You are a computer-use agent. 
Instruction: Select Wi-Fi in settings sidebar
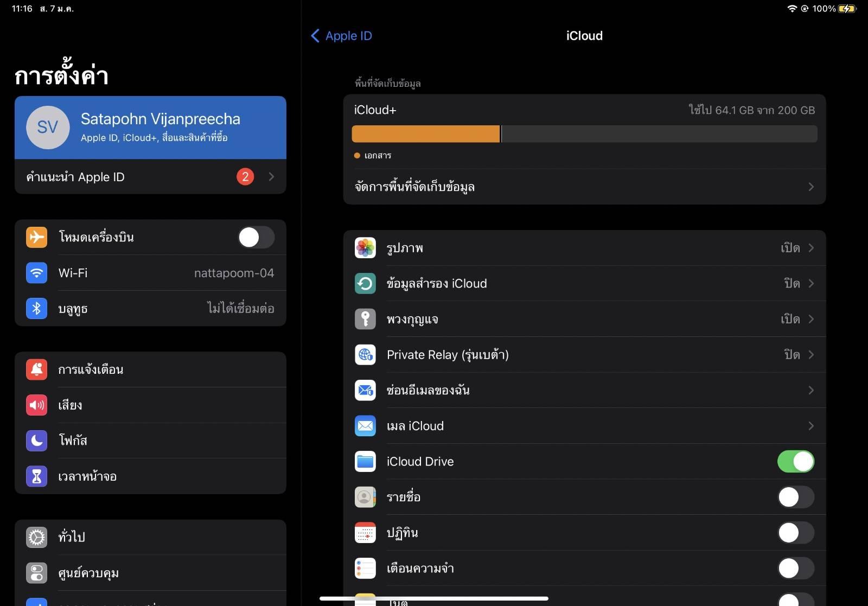(150, 273)
